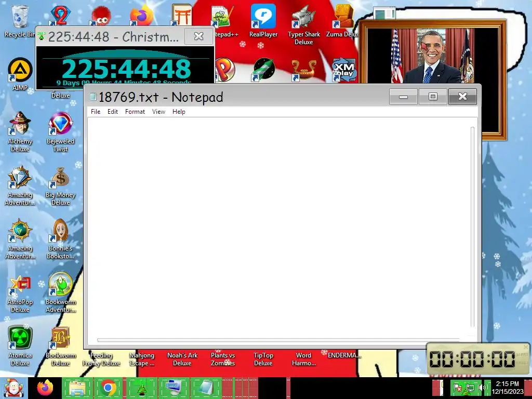532x399 pixels.
Task: Click the taskbar clock showing 2:15 PM
Action: click(508, 388)
